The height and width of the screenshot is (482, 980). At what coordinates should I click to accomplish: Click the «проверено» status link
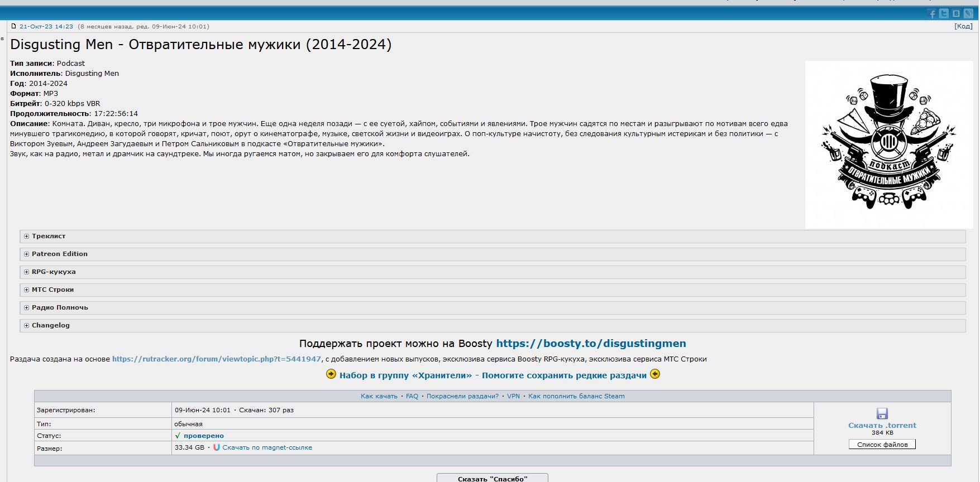coord(204,436)
